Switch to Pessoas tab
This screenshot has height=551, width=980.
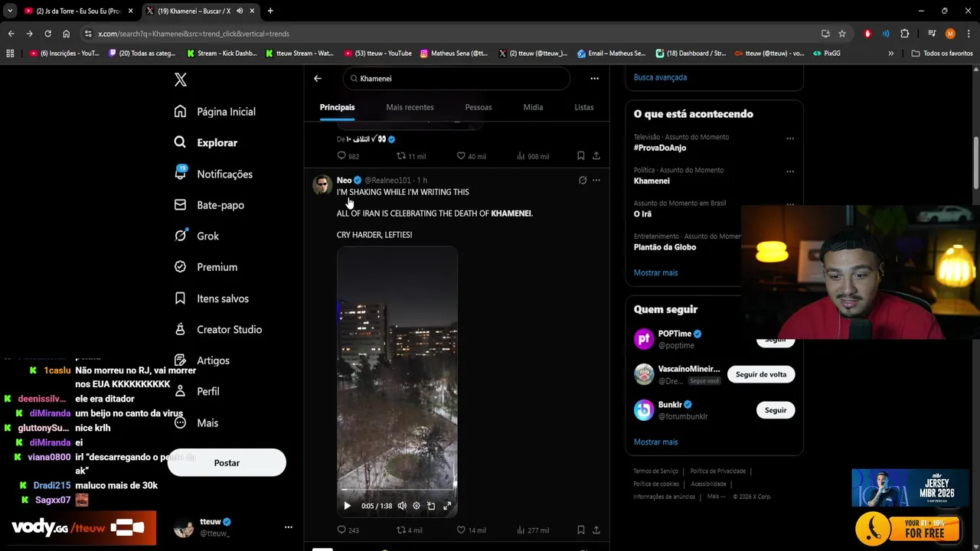tap(479, 107)
